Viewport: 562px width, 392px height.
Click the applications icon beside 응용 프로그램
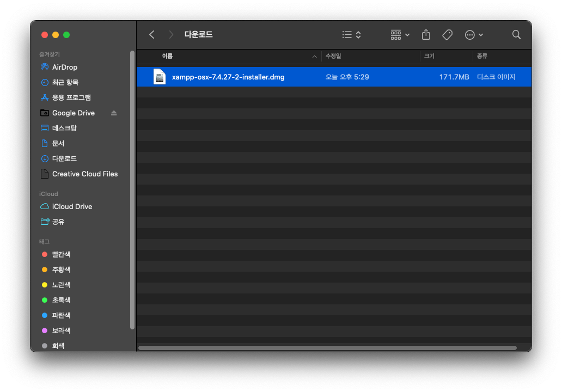pos(45,97)
